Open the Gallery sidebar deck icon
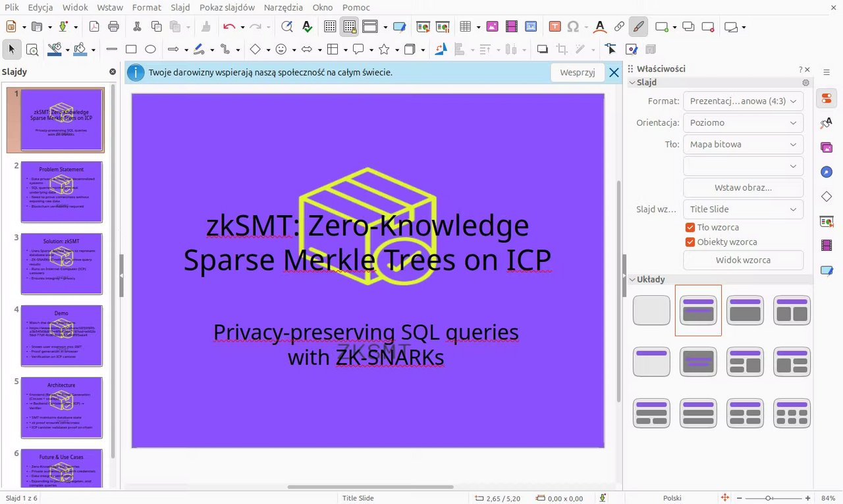Screen dimensions: 843x504 827,147
